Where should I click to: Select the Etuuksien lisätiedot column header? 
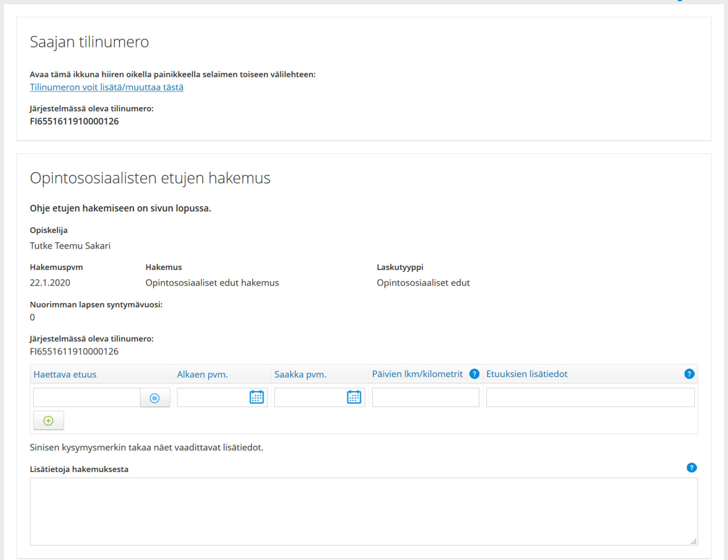point(527,374)
